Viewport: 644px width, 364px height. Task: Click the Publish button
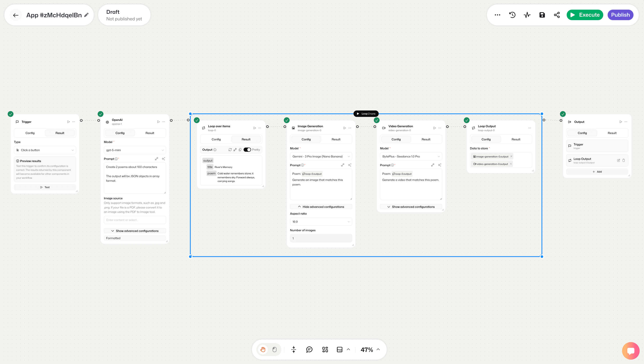(x=620, y=15)
